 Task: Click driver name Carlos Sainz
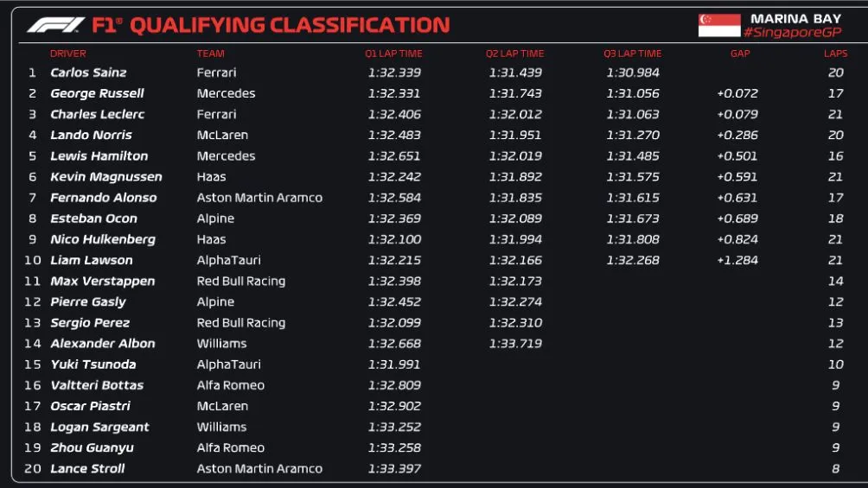coord(88,73)
